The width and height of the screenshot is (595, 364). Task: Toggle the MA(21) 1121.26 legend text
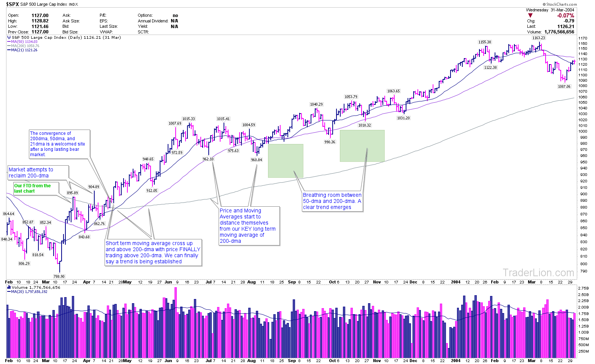point(24,50)
